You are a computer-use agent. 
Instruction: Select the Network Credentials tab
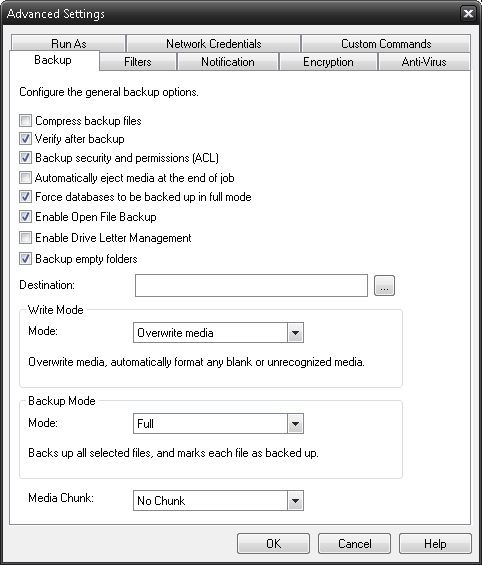click(x=214, y=44)
